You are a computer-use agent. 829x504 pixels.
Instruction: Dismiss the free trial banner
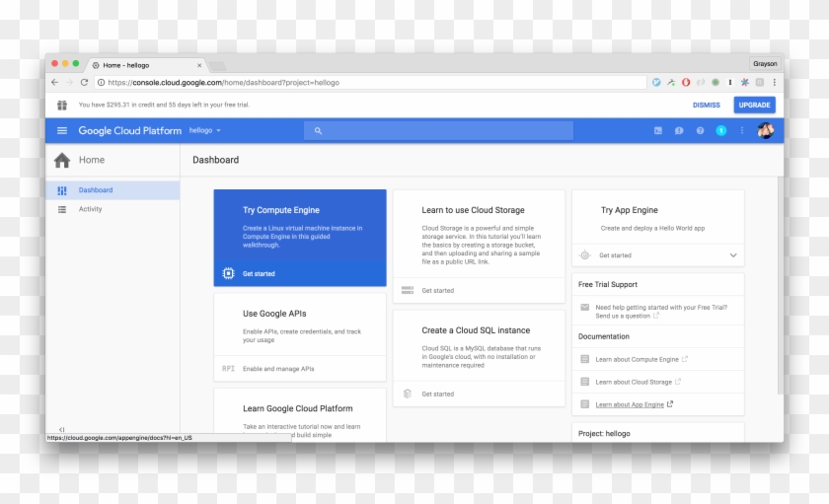(706, 105)
